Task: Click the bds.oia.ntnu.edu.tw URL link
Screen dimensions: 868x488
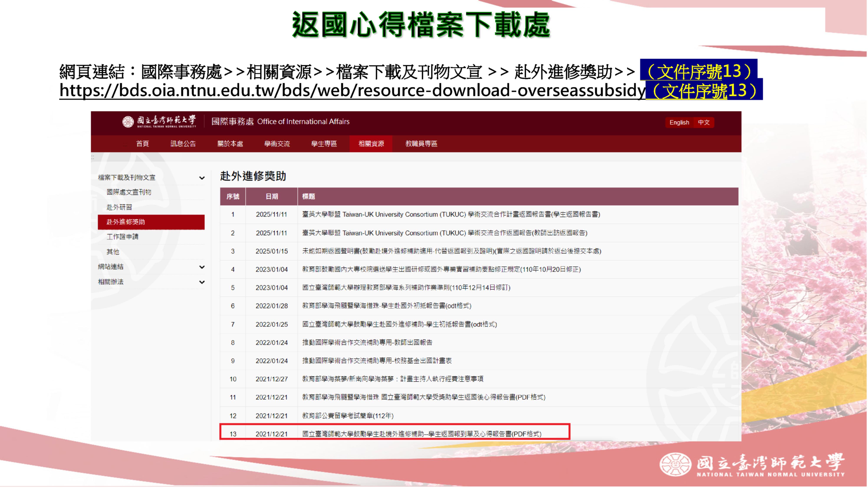Action: click(x=352, y=91)
